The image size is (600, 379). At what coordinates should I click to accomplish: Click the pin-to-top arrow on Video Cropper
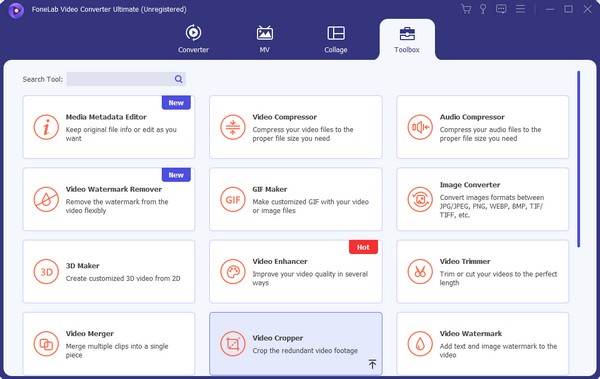click(x=372, y=364)
